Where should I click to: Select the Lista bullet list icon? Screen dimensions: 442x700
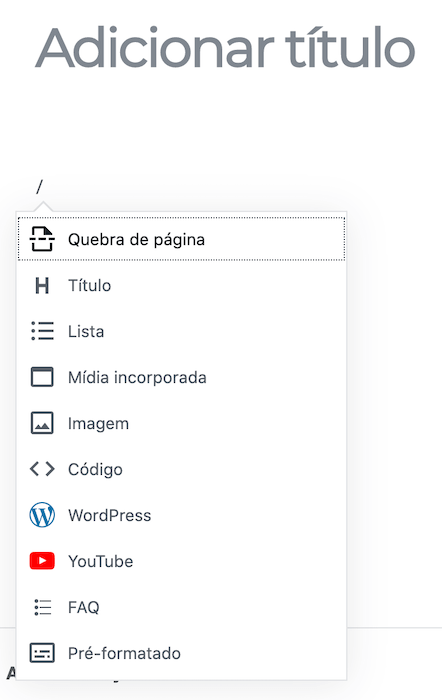click(42, 331)
